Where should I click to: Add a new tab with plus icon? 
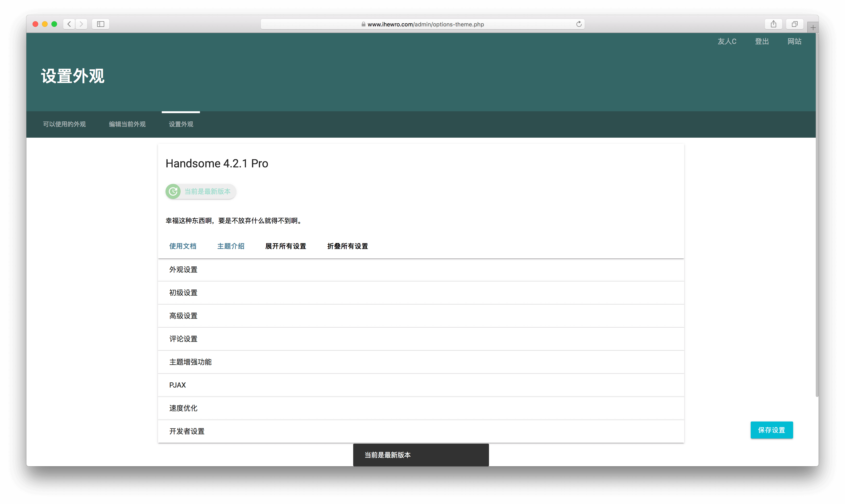[x=813, y=28]
